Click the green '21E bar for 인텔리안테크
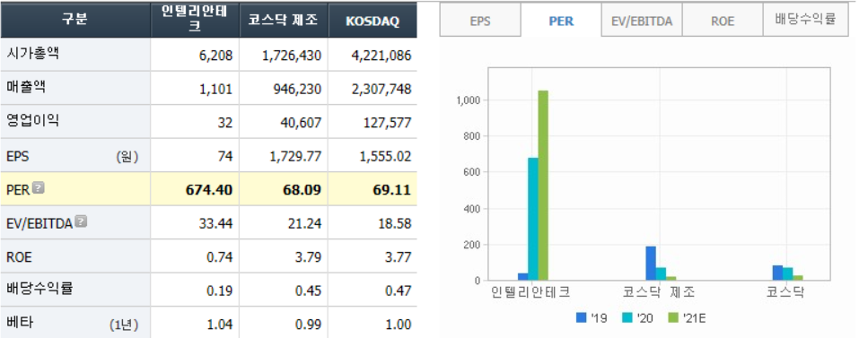Screen dimensions: 868x338 (x=543, y=186)
